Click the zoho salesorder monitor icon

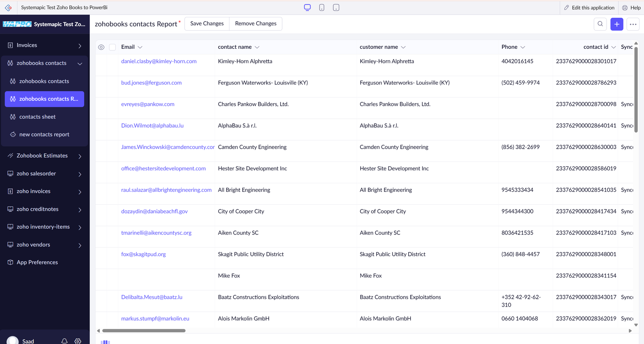pos(10,174)
